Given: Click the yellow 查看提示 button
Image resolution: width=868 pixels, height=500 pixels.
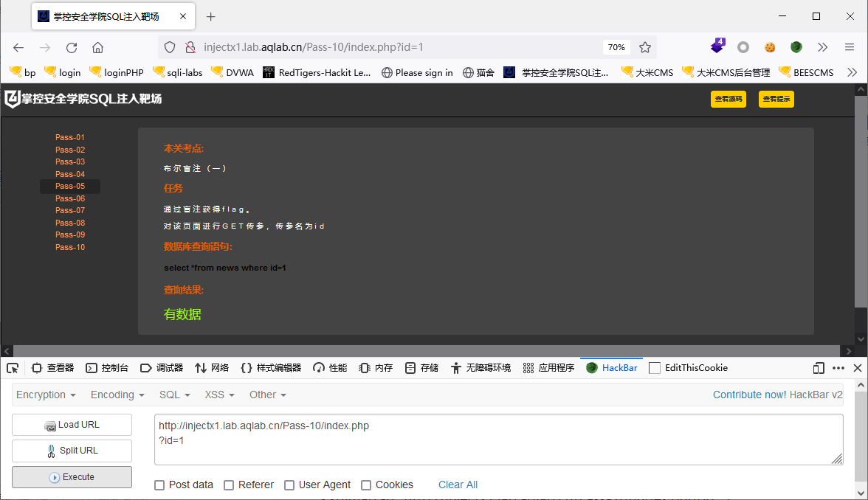Looking at the screenshot, I should click(x=776, y=100).
